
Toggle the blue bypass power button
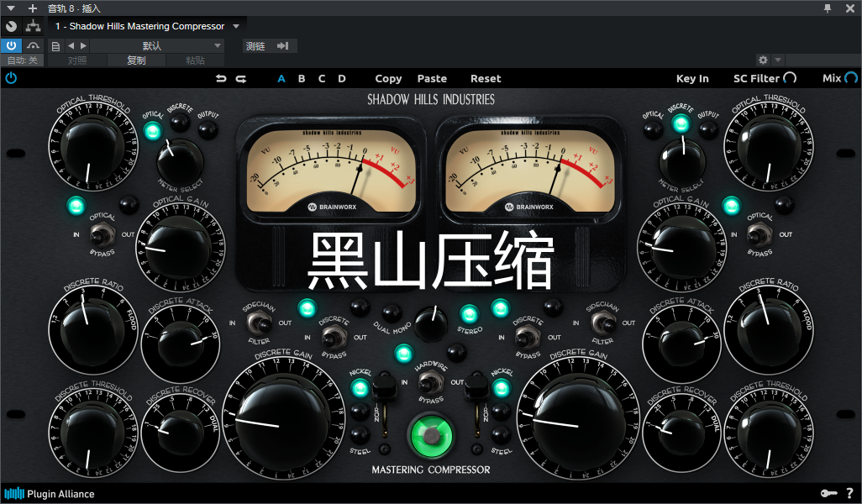[x=11, y=45]
